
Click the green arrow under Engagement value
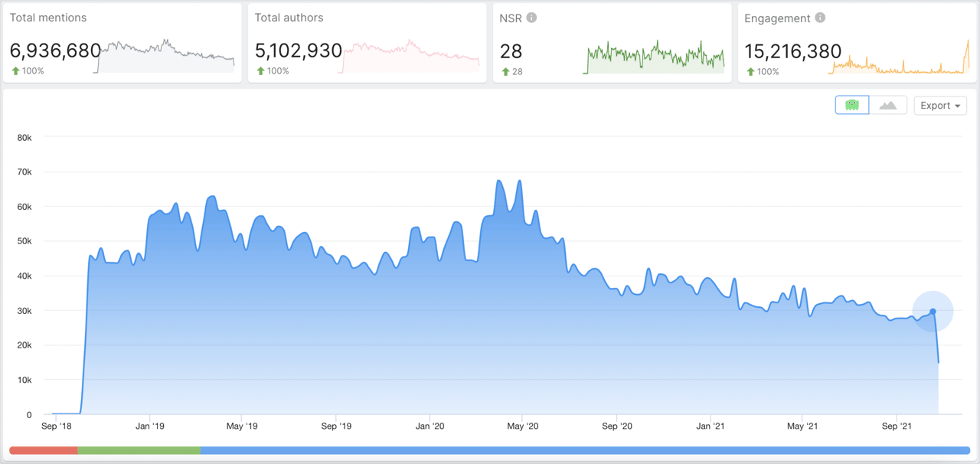pyautogui.click(x=750, y=72)
